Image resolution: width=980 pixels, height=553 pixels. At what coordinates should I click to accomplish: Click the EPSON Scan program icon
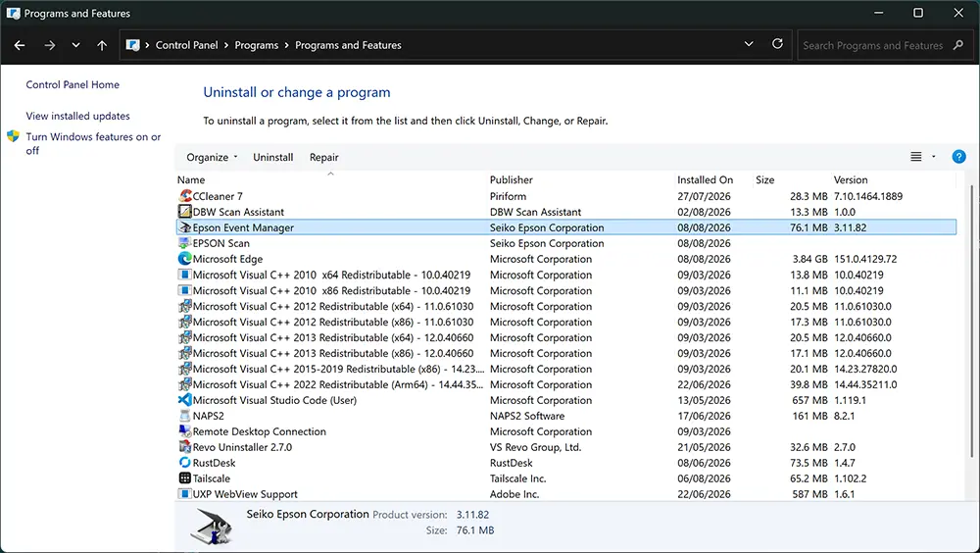pos(185,243)
